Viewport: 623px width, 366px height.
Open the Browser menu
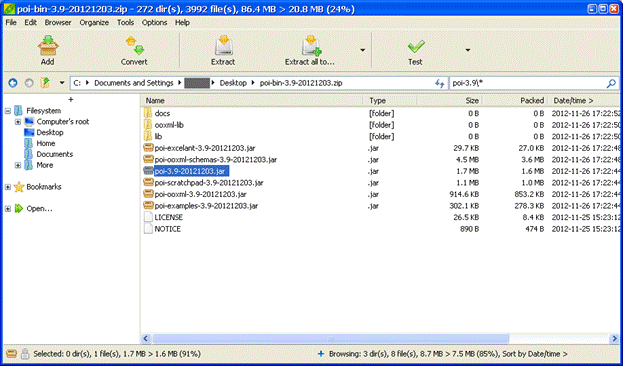click(x=58, y=23)
